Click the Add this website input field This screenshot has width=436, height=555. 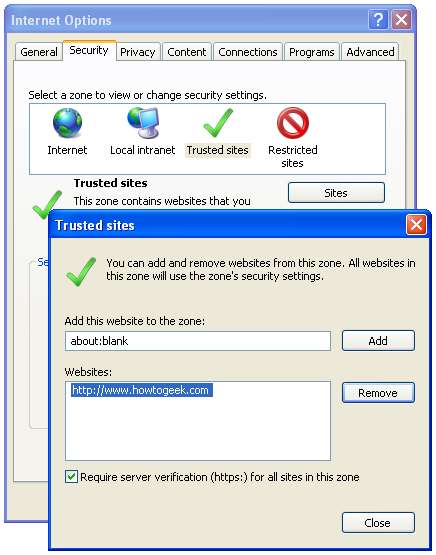tap(198, 341)
